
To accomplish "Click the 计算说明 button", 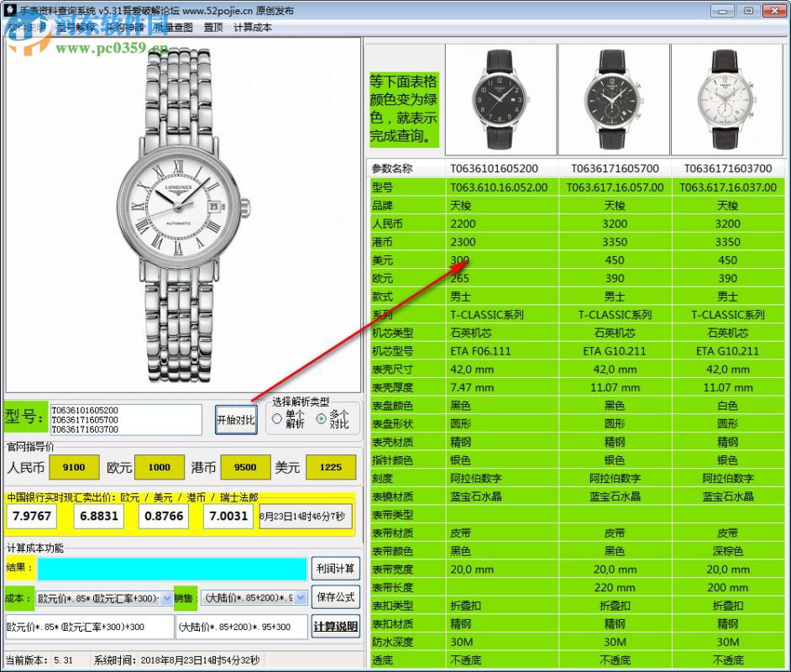I will point(336,626).
